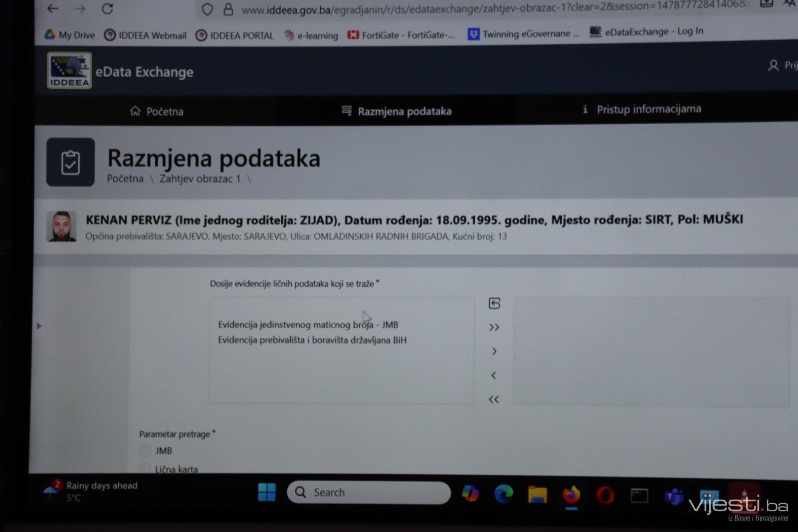
Task: Open Firefox from the taskbar
Action: tap(572, 495)
